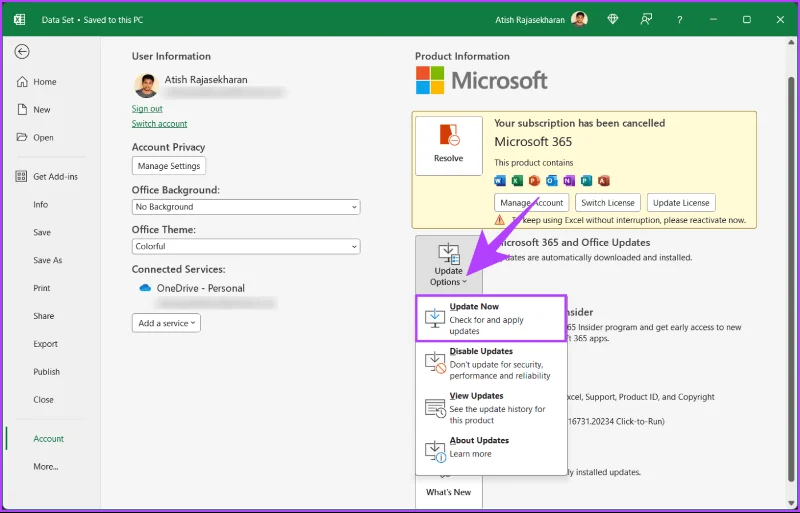The height and width of the screenshot is (513, 800).
Task: Click the back arrow icon
Action: (22, 52)
